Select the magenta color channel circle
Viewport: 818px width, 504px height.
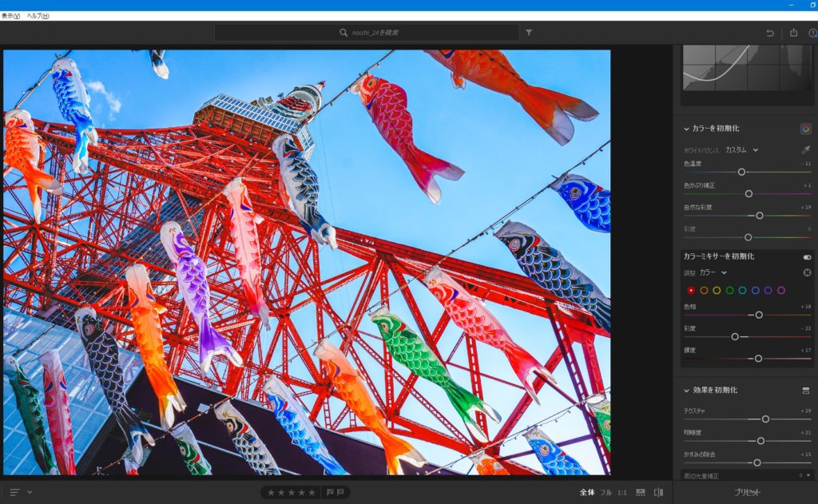click(x=781, y=290)
